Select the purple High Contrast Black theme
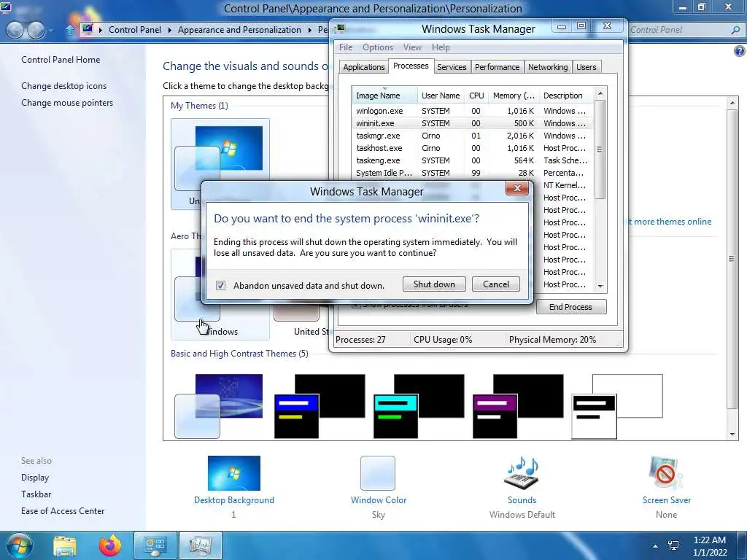The image size is (747, 560). tap(518, 406)
